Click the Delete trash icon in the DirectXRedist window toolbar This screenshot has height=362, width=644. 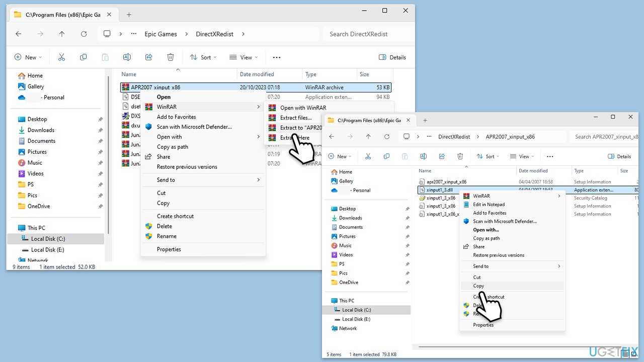pyautogui.click(x=171, y=57)
